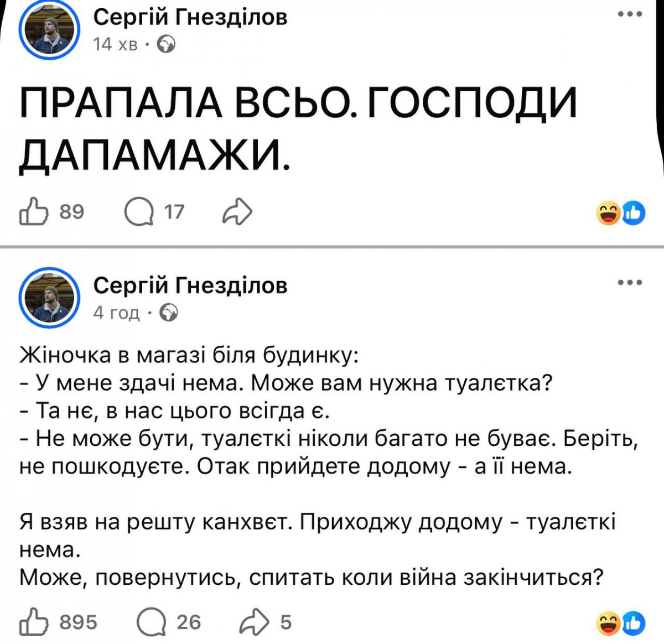664x644 pixels.
Task: Like the first post with 89 likes
Action: coord(33,212)
